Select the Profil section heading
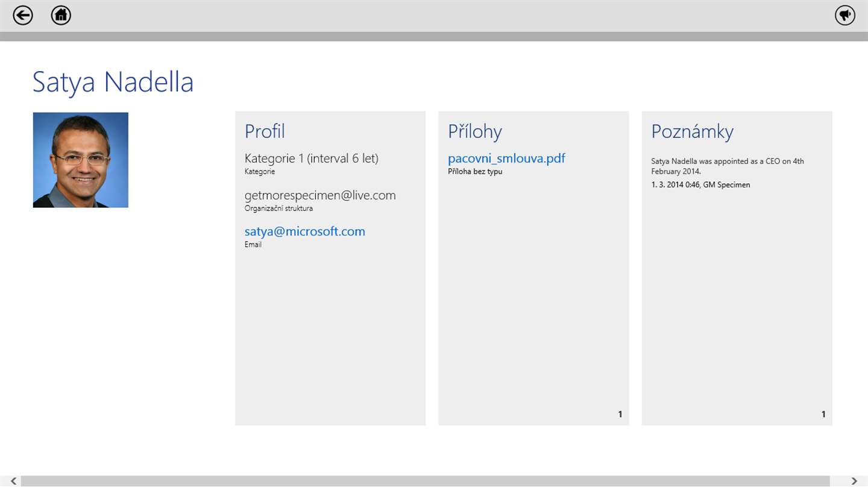This screenshot has width=868, height=488. tap(265, 131)
